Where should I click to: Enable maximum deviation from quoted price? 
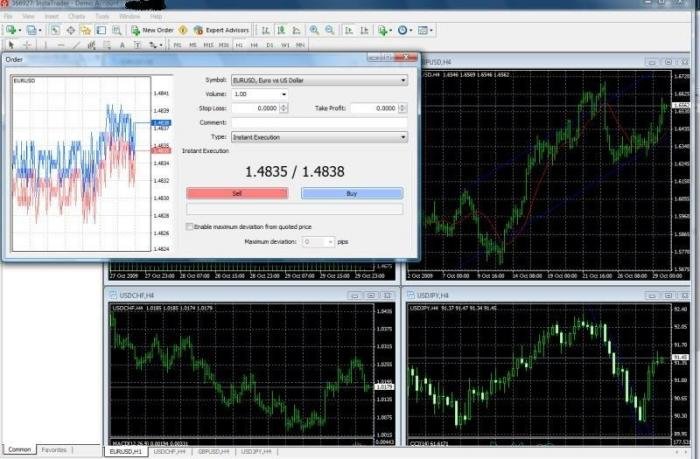pyautogui.click(x=189, y=226)
